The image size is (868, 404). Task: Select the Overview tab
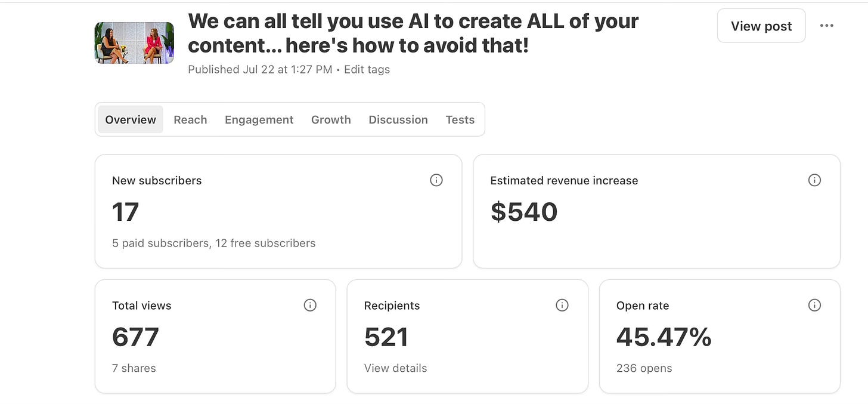point(131,119)
